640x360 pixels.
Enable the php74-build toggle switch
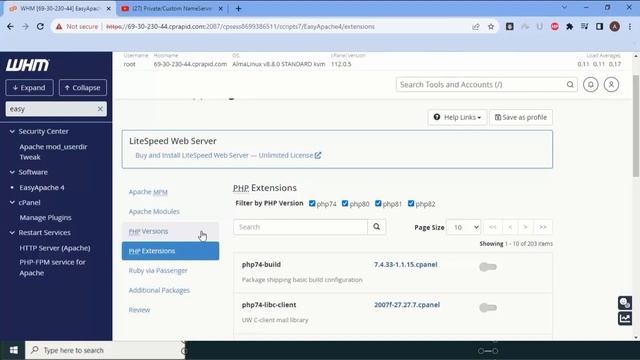(x=488, y=267)
